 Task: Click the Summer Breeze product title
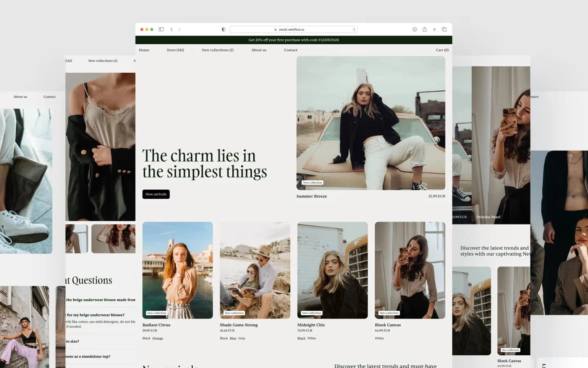click(312, 196)
